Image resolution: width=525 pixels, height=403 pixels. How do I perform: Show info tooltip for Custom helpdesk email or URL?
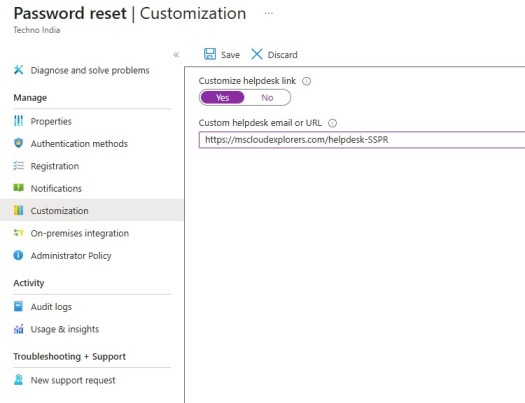[332, 123]
